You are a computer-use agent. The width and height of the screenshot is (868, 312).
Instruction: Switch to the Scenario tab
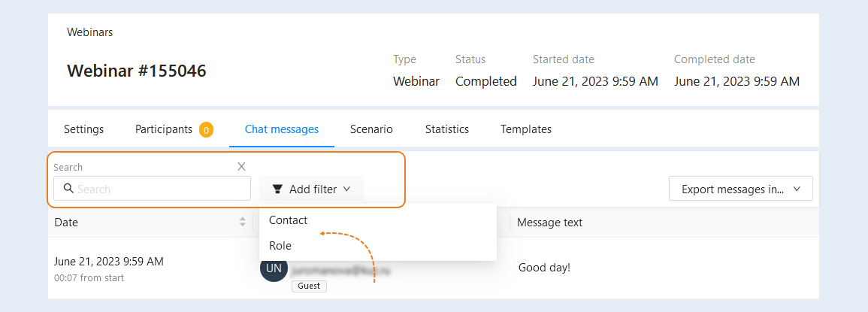[x=371, y=129]
